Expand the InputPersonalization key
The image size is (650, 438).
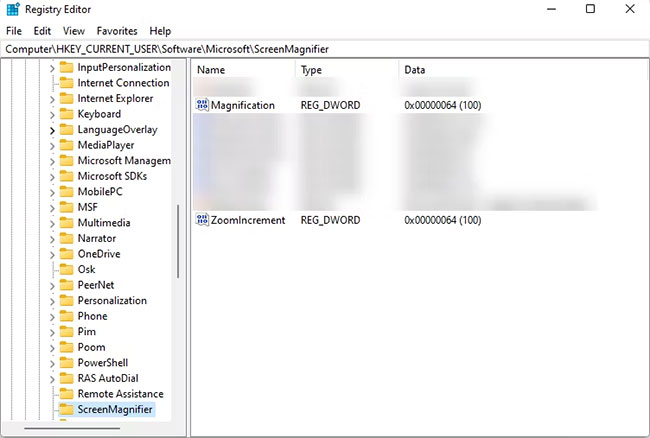52,68
